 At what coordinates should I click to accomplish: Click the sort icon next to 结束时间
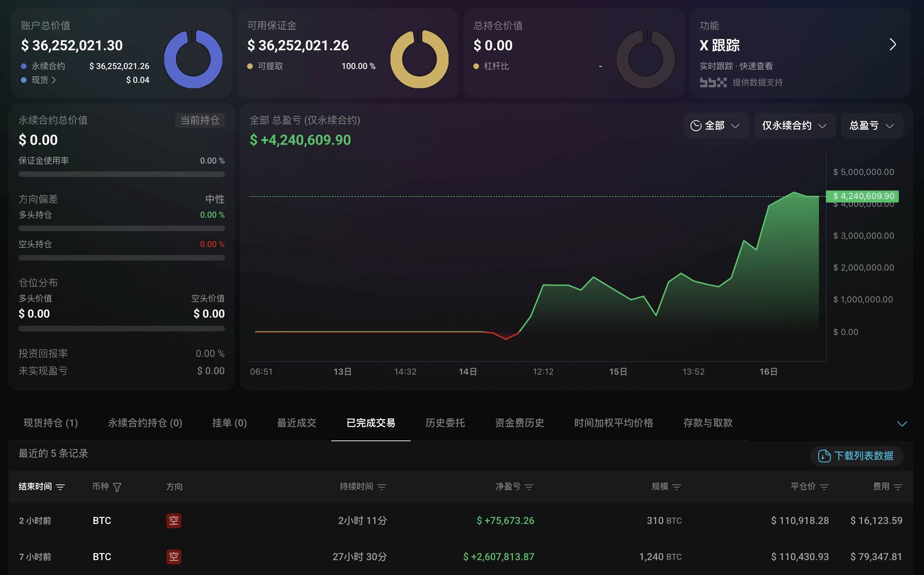point(60,487)
